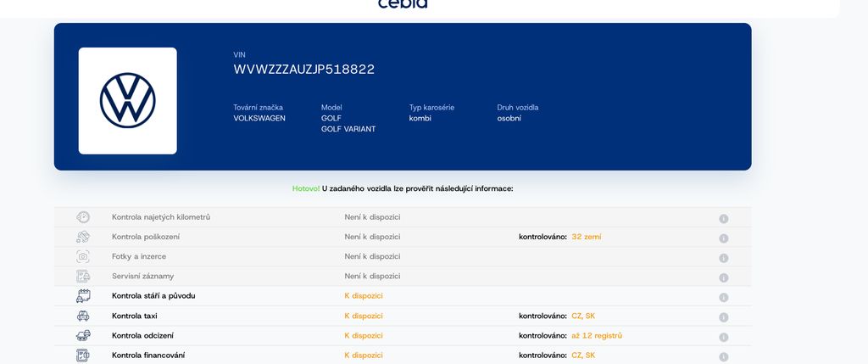Screen dimensions: 868x364
Task: Click the service records icon
Action: (83, 276)
